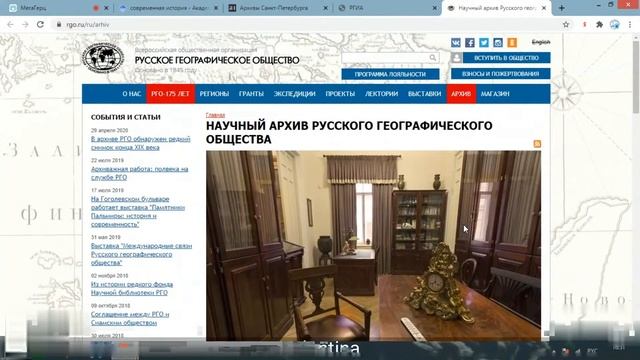Open the 'РГО-175 ЛЕТ' menu item
This screenshot has width=640, height=360.
(170, 94)
